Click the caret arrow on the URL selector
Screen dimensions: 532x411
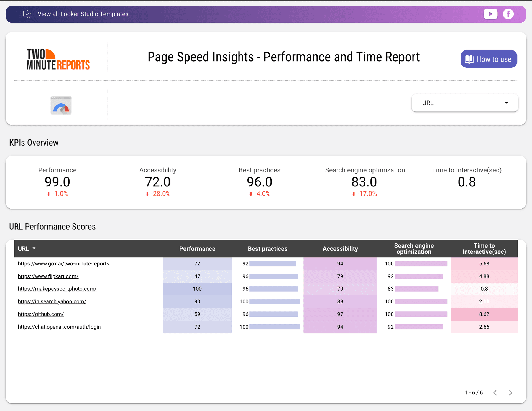pos(507,103)
